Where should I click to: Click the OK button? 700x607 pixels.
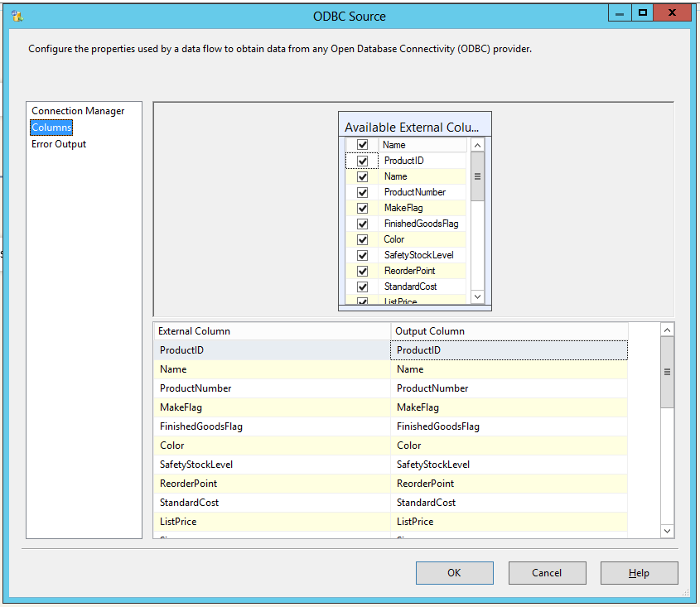454,572
